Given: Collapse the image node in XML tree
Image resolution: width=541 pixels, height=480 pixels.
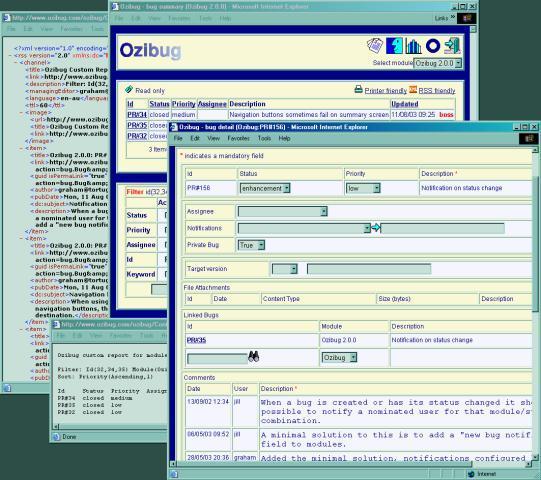Looking at the screenshot, I should pyautogui.click(x=22, y=112).
